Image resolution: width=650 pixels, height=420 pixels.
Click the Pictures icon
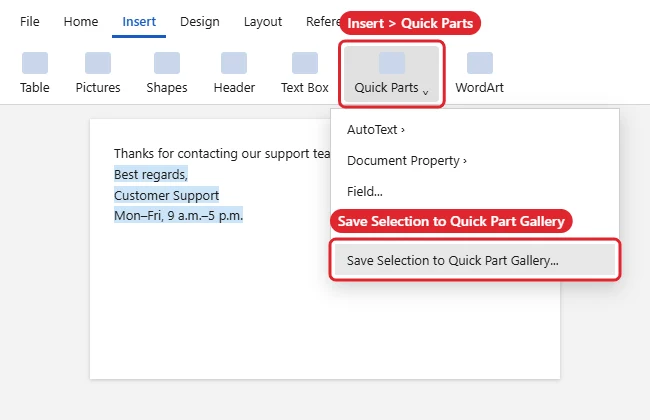[x=98, y=63]
